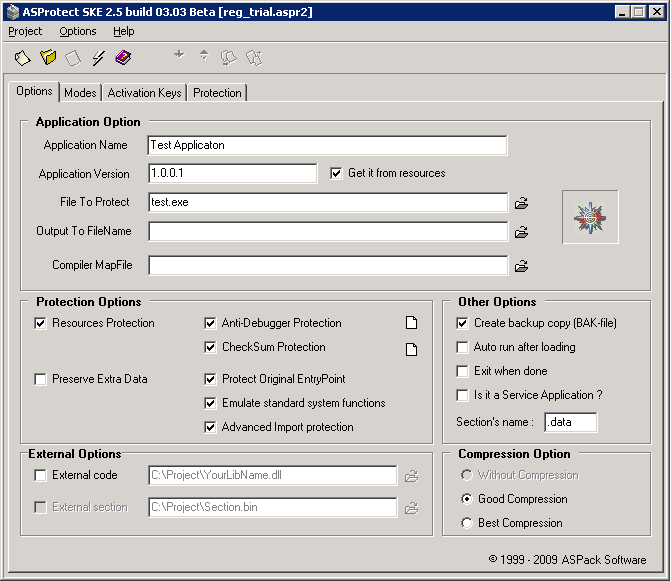Click the Application Version field

(233, 173)
